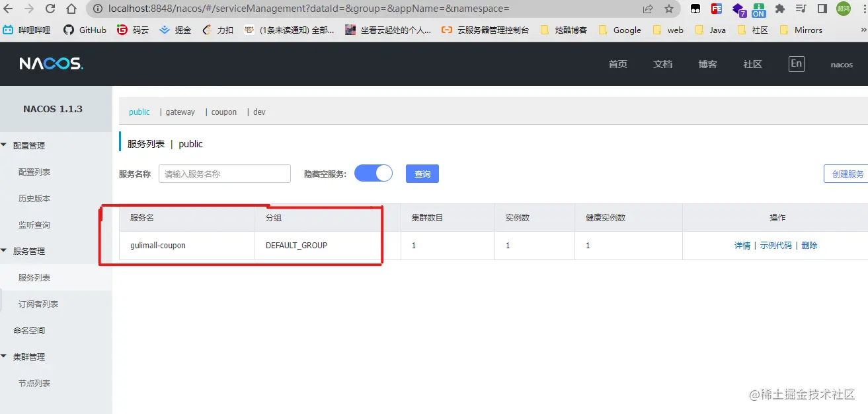
Task: Open the web bookmark folder
Action: 668,30
